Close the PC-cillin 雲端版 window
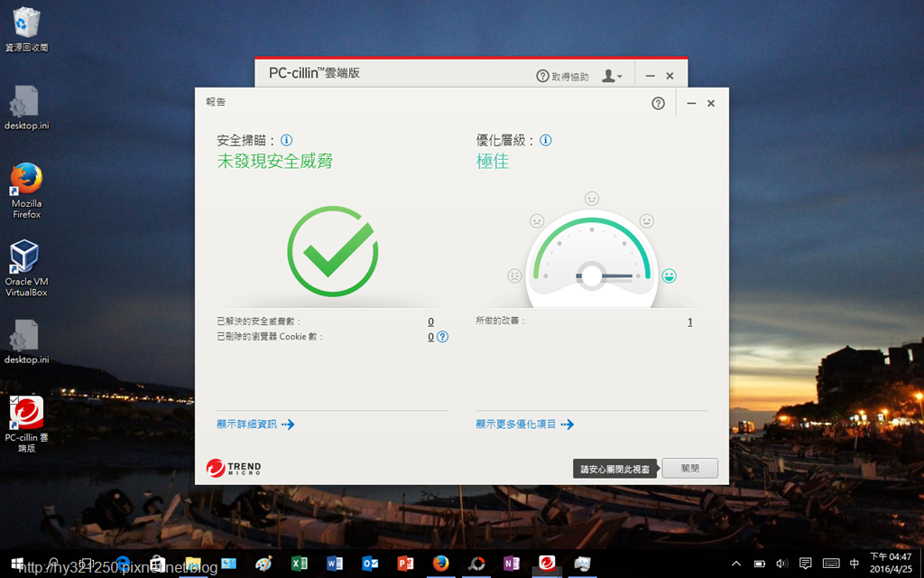This screenshot has height=578, width=924. click(x=670, y=76)
